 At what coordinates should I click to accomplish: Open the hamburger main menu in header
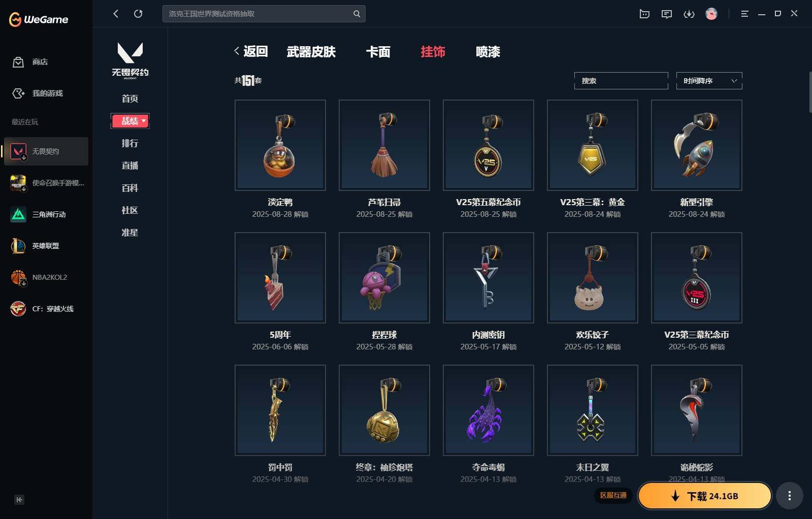(744, 14)
